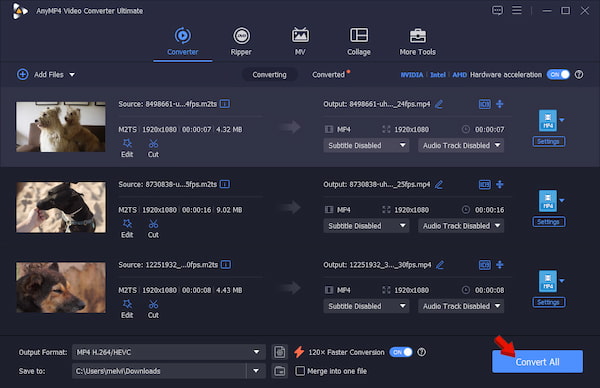Rename output 12251932 with pencil icon
Screen dimensions: 600x388
pyautogui.click(x=440, y=264)
